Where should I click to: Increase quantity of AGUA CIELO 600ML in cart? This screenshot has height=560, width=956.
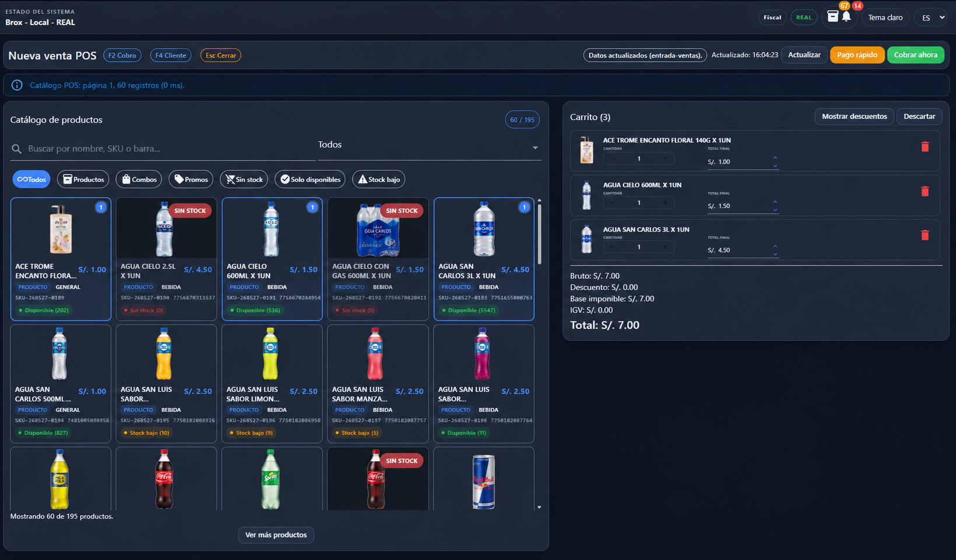pos(666,203)
